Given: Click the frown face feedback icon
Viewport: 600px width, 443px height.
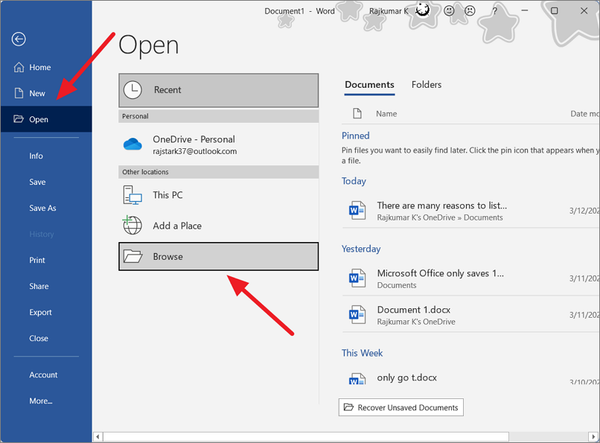Looking at the screenshot, I should pos(470,11).
